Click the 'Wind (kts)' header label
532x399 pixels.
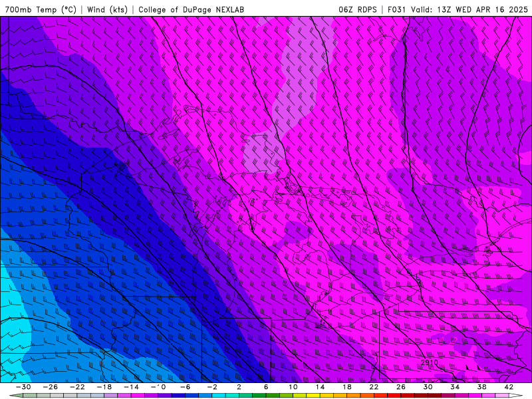pos(107,9)
